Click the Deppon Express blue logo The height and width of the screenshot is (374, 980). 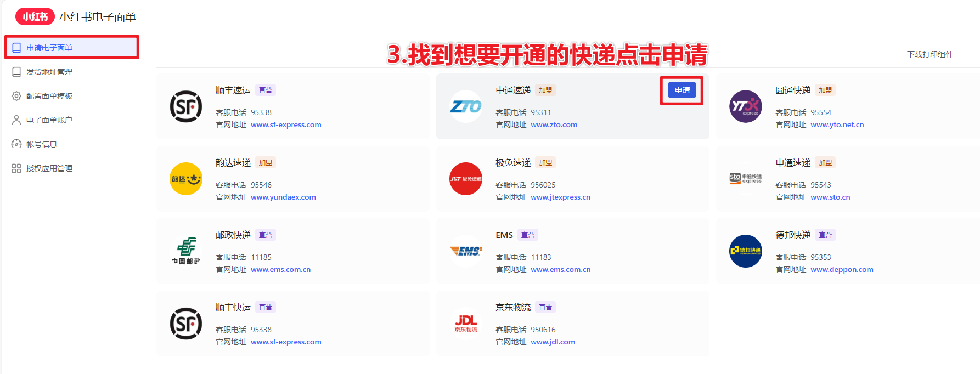(x=745, y=251)
